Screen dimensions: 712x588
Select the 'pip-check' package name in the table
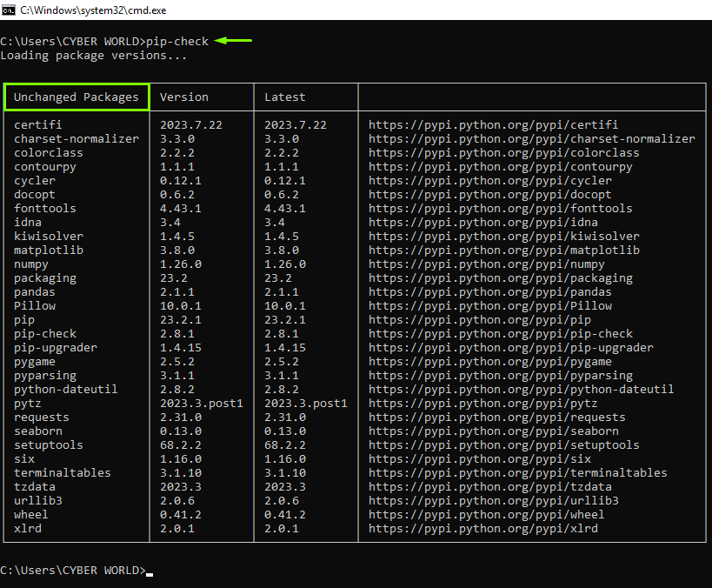tap(45, 334)
